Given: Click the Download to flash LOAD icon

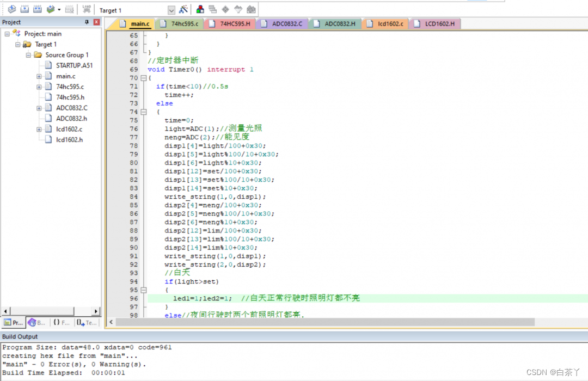Looking at the screenshot, I should (87, 10).
